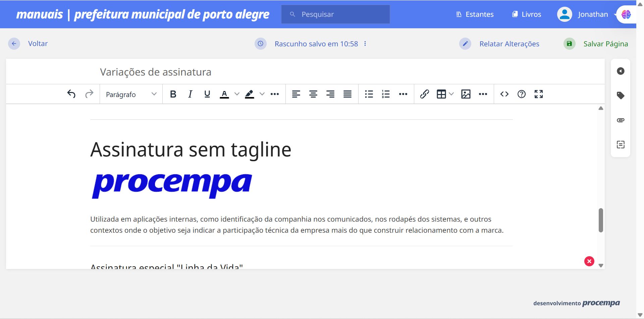Toggle underline on selected text

(207, 94)
